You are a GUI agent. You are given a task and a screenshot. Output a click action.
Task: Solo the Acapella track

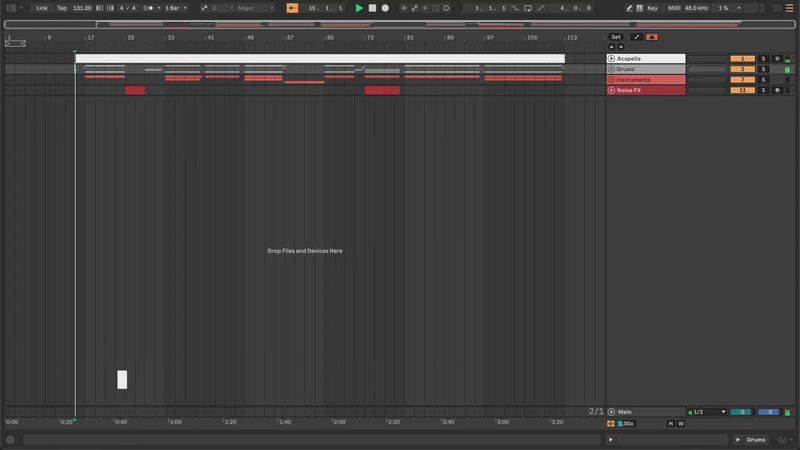pyautogui.click(x=763, y=59)
